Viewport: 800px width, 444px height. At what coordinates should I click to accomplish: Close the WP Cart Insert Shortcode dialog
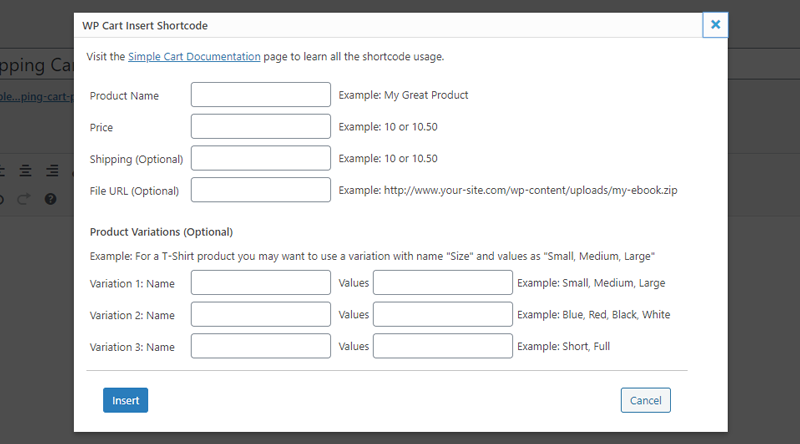[715, 24]
